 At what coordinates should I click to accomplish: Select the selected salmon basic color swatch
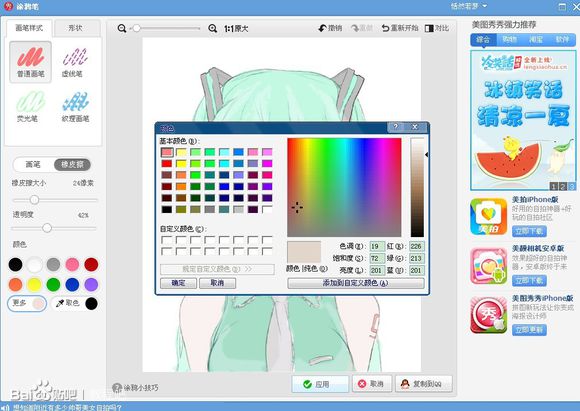pyautogui.click(x=167, y=152)
